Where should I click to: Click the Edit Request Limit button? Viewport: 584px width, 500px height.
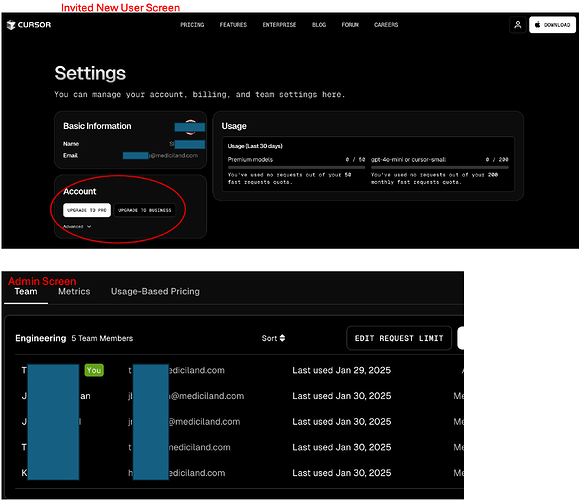[x=399, y=338]
